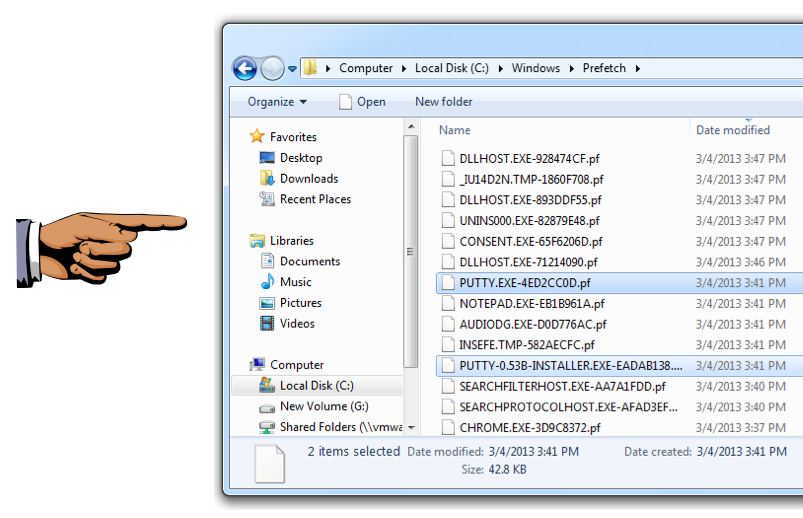The width and height of the screenshot is (803, 518).
Task: Click the Music note icon
Action: pos(267,281)
